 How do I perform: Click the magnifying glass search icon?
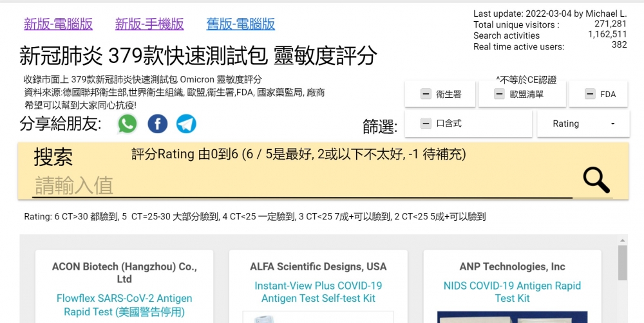pyautogui.click(x=596, y=181)
